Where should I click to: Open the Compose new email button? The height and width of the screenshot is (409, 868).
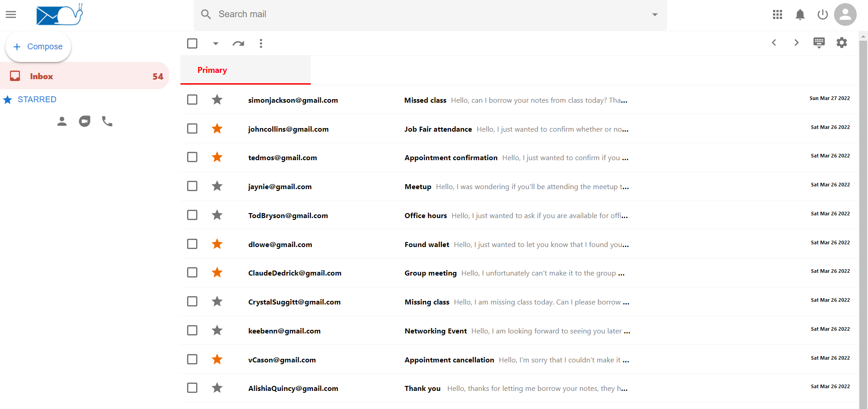pyautogui.click(x=38, y=46)
